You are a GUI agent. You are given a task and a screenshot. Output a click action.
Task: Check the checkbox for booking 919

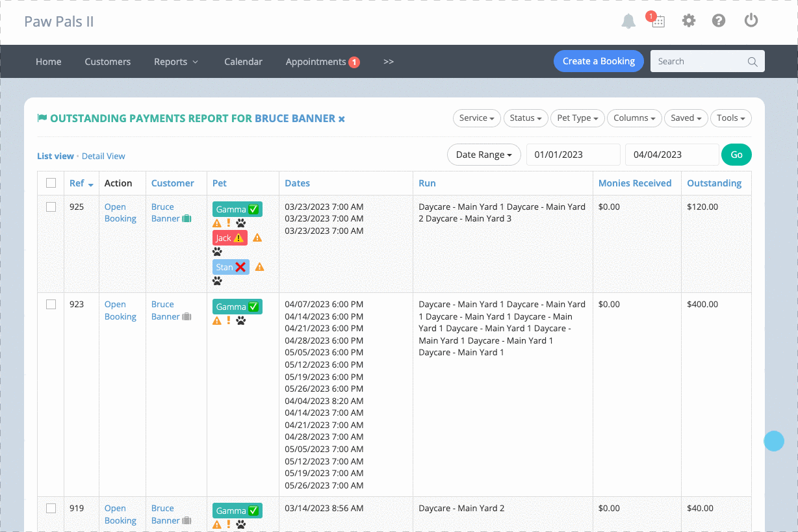(x=51, y=509)
